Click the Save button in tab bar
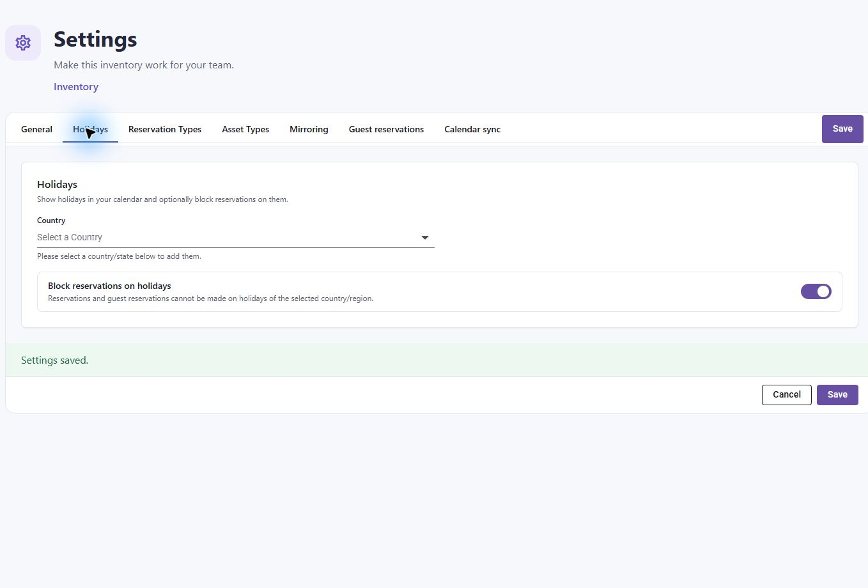This screenshot has width=868, height=588. pyautogui.click(x=842, y=128)
